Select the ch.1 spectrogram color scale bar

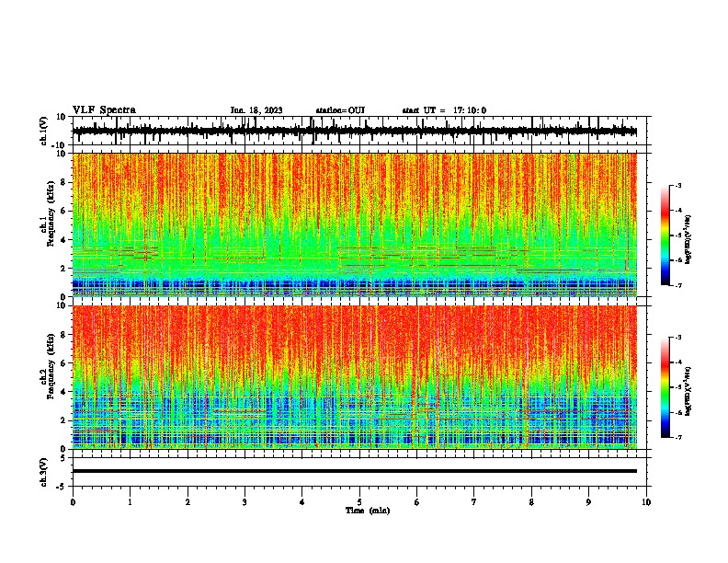click(x=665, y=236)
